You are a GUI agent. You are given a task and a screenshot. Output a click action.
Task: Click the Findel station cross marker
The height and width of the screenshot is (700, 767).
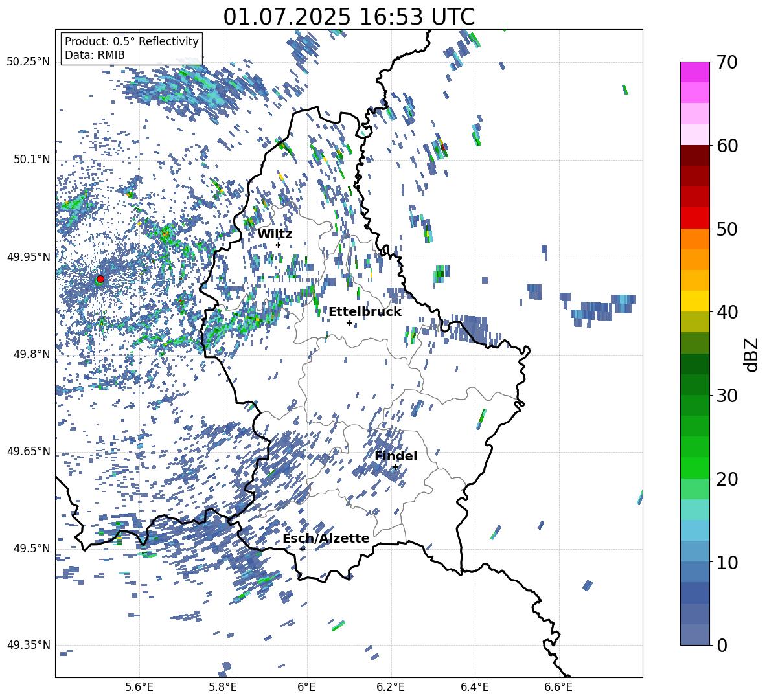click(x=395, y=468)
